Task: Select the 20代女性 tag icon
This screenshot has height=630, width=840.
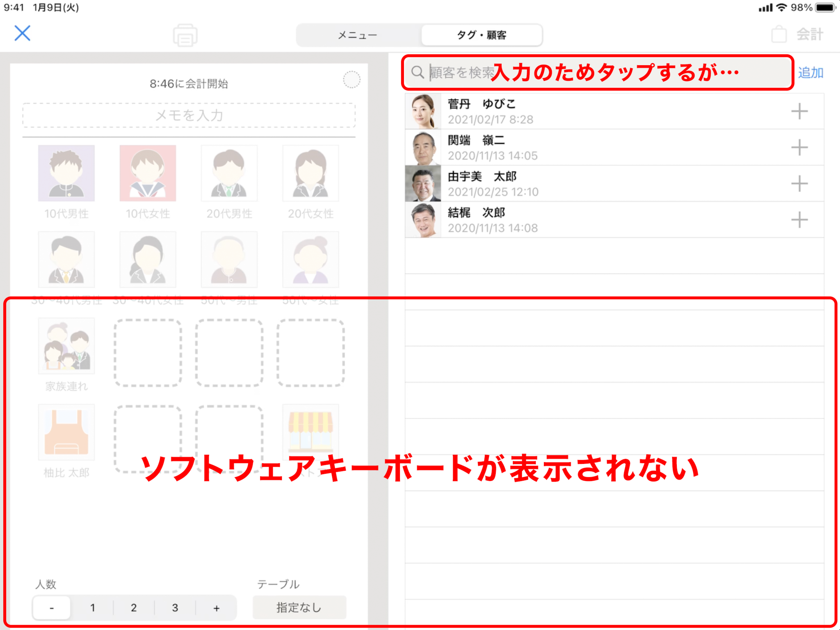Action: click(x=310, y=173)
